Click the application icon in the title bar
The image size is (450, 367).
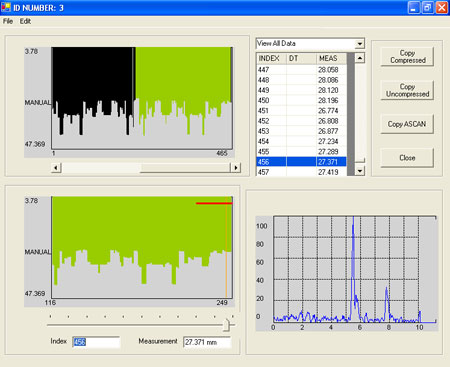6,7
